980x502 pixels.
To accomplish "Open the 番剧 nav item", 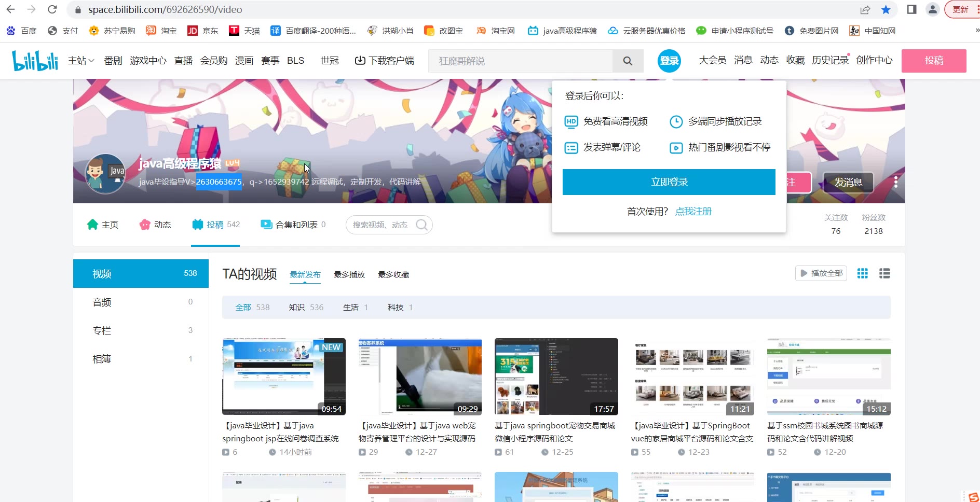I will point(113,61).
